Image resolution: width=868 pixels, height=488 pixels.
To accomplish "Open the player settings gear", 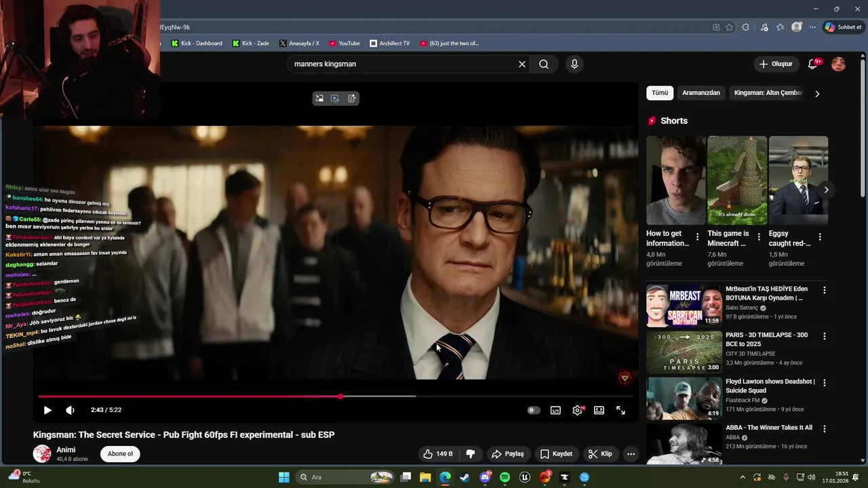I will point(577,410).
